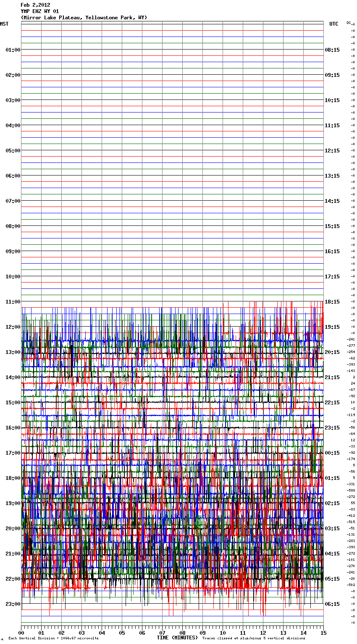Select the 06:00 MST time label
The image size is (357, 644).
[13, 176]
